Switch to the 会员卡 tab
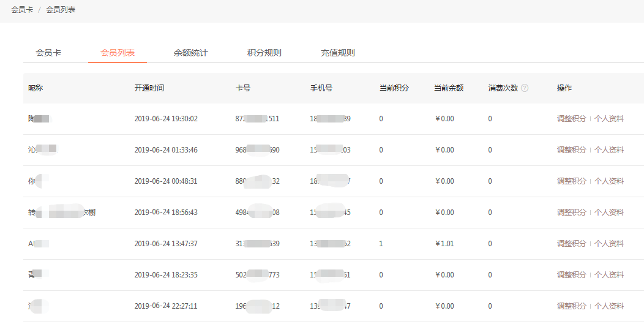The image size is (644, 324). [x=48, y=53]
